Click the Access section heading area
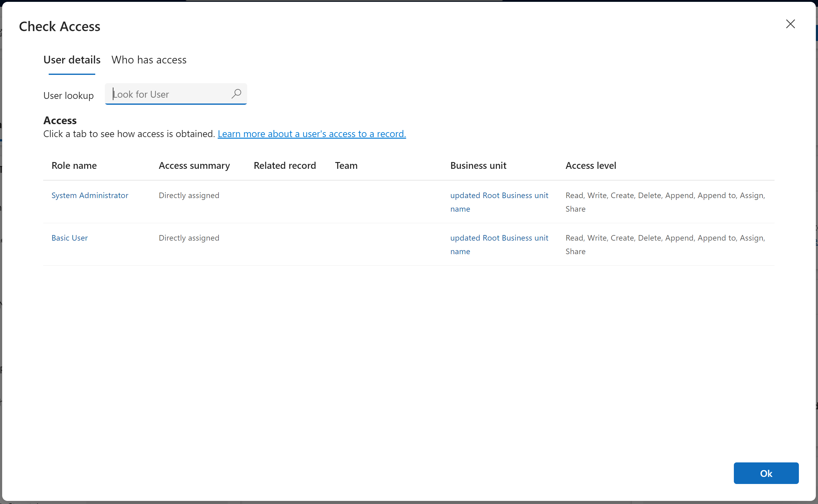 coord(60,120)
